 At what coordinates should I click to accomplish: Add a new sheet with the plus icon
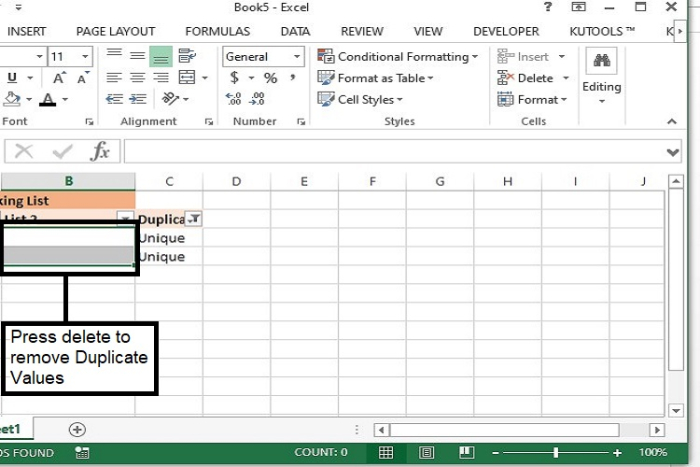pyautogui.click(x=77, y=429)
